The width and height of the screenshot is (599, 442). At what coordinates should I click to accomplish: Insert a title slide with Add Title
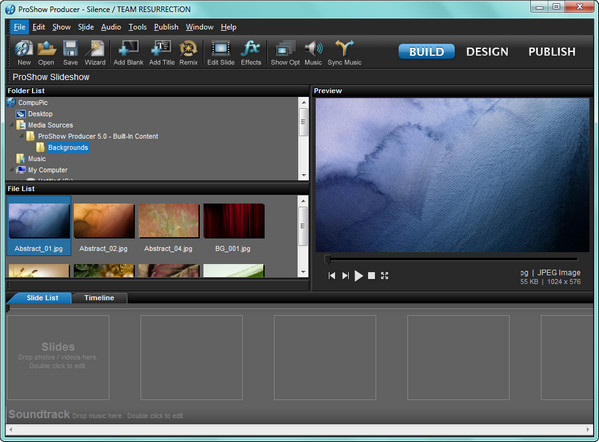[x=162, y=52]
